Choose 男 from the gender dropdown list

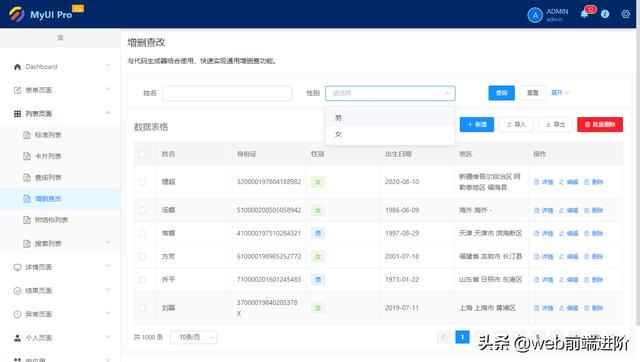[390, 118]
